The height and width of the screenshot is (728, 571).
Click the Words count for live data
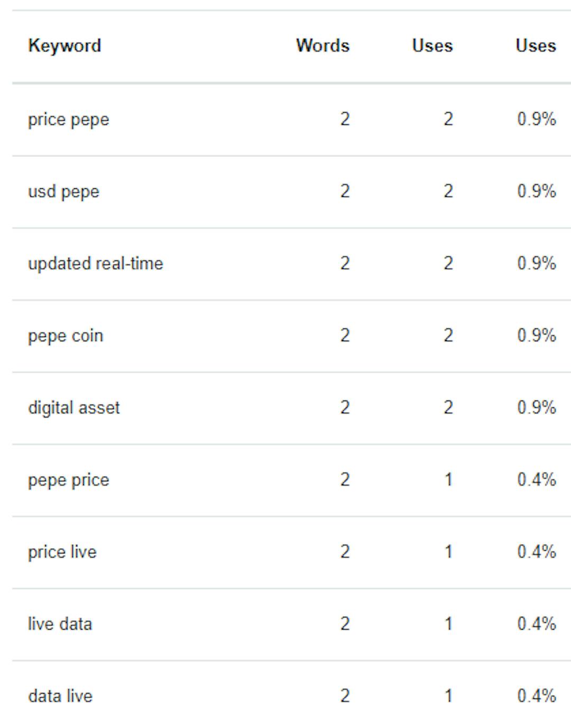pyautogui.click(x=345, y=624)
